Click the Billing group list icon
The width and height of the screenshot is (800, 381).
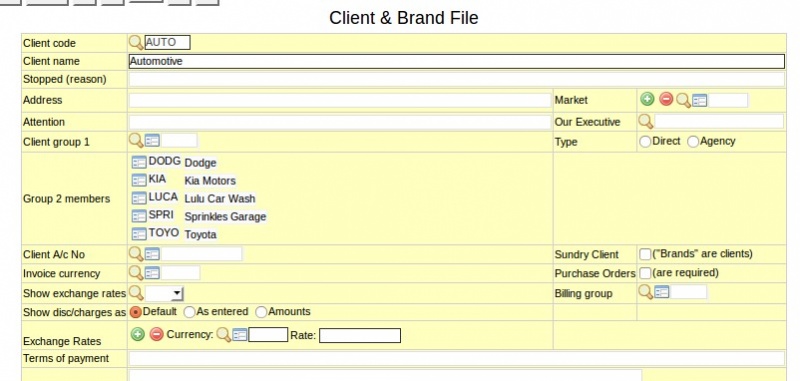click(x=662, y=292)
